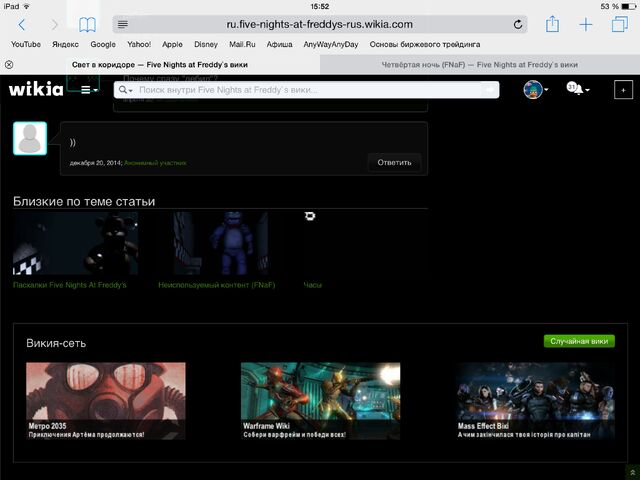640x480 pixels.
Task: Click the plus box icon in wikia header
Action: click(x=623, y=90)
